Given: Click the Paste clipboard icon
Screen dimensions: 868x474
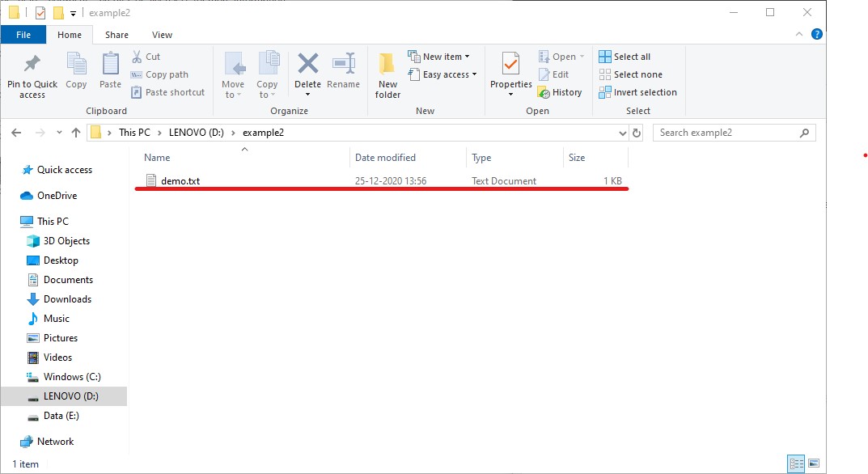Looking at the screenshot, I should tap(110, 65).
